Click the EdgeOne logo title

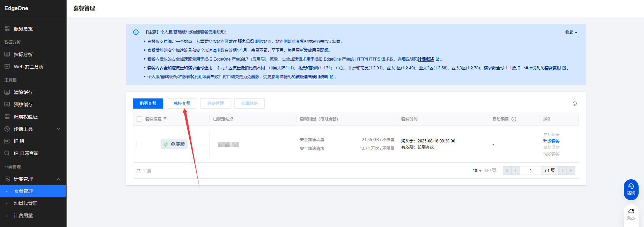coord(16,8)
